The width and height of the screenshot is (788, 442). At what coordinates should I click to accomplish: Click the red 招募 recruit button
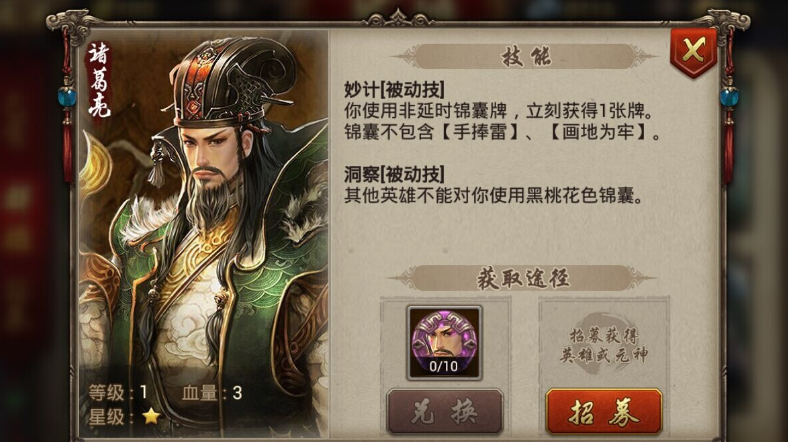click(604, 412)
